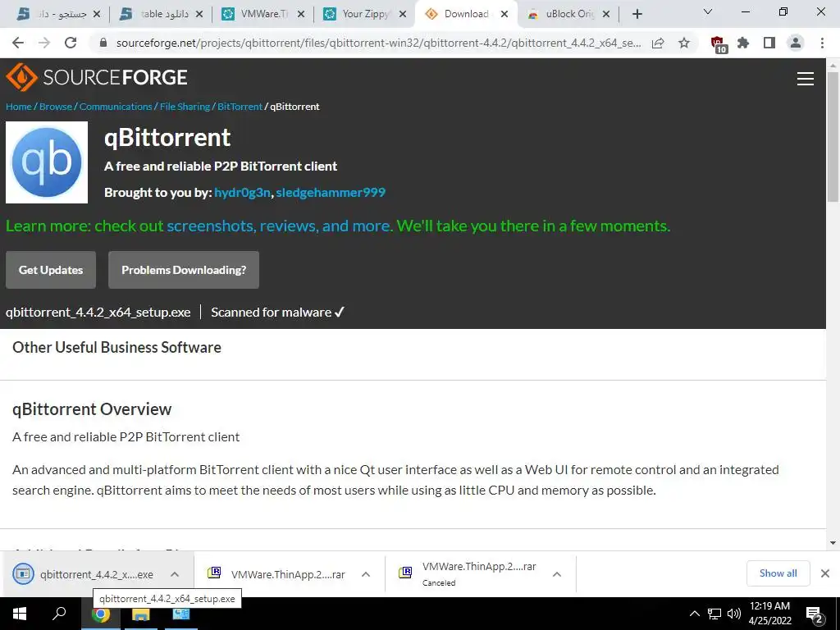Click the scrollbar down arrow

833,543
